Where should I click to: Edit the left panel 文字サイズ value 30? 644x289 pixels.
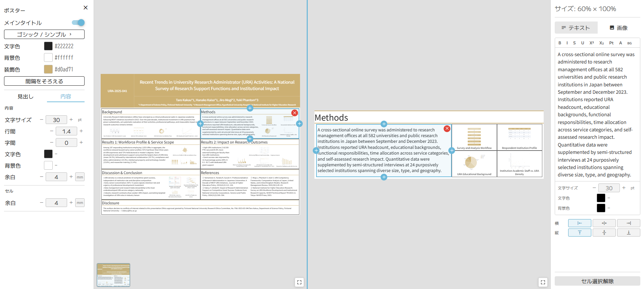[x=56, y=120]
